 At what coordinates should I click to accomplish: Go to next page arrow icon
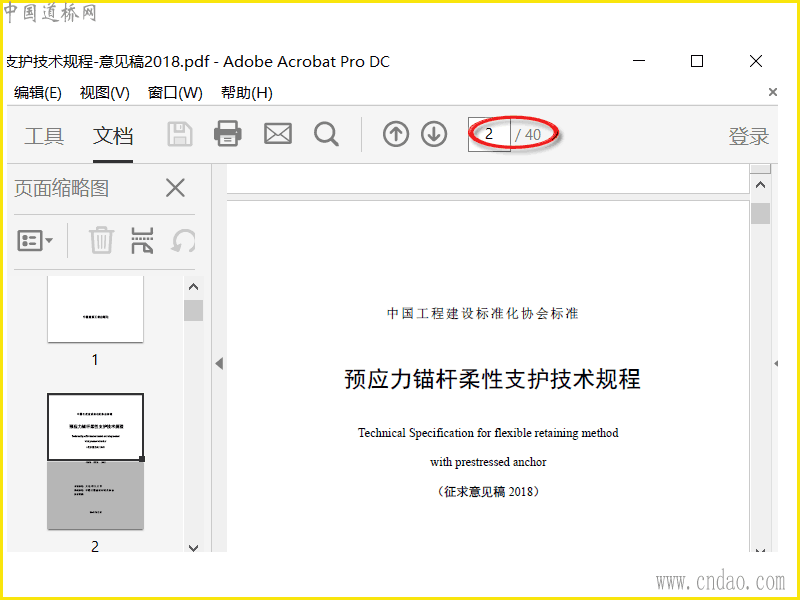434,134
